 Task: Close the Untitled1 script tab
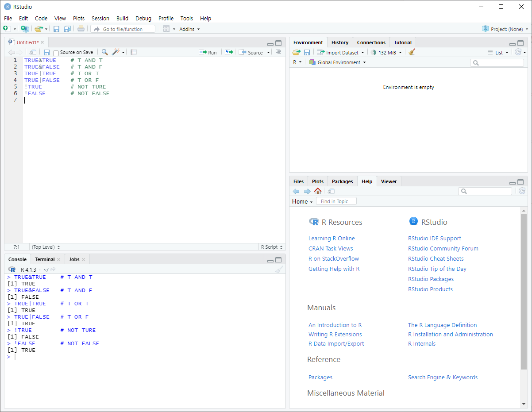coord(42,42)
